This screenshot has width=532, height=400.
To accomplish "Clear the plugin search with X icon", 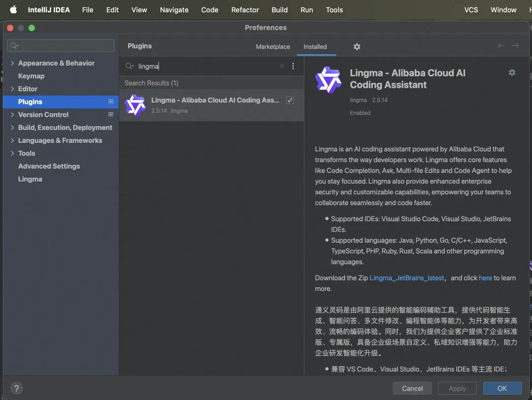I will pos(282,66).
